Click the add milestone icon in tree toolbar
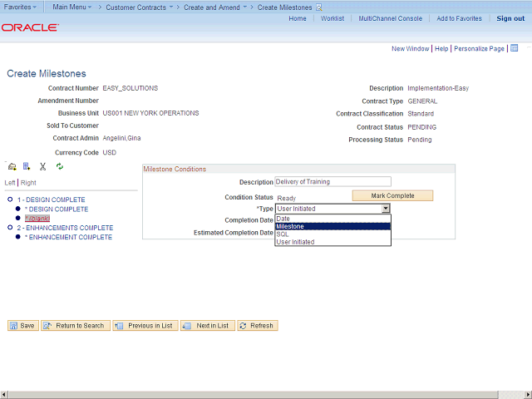 (x=12, y=166)
